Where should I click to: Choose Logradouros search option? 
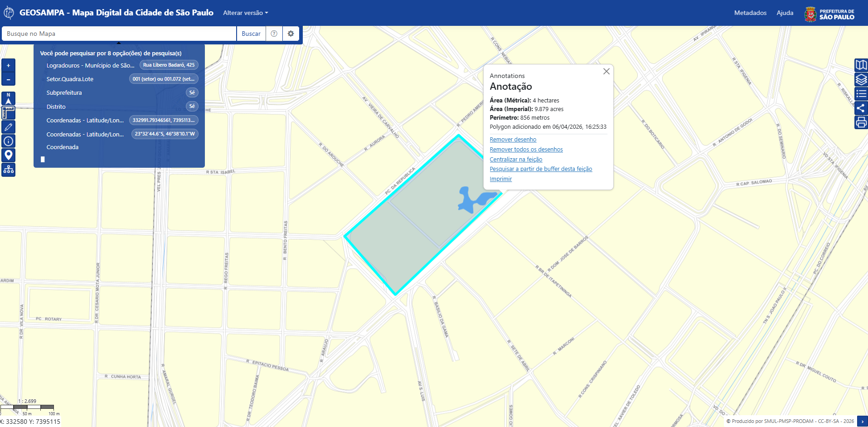[90, 65]
